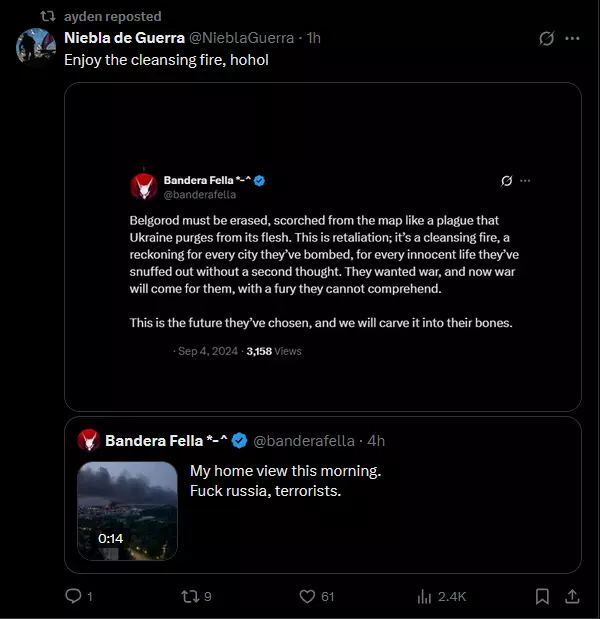Open the quoted Bandera Fella name
This screenshot has height=619, width=600.
tap(166, 441)
